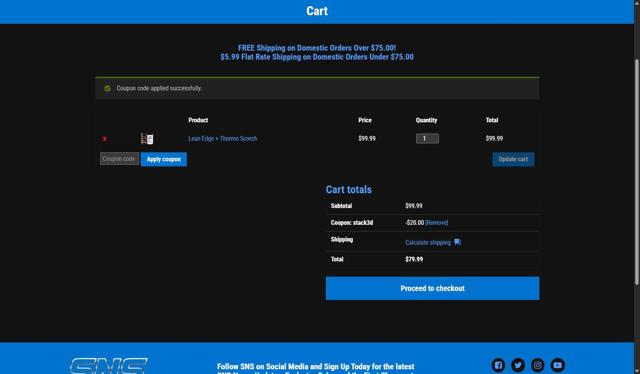Viewport: 640px width, 374px height.
Task: Click the Cart totals heading
Action: tap(349, 189)
